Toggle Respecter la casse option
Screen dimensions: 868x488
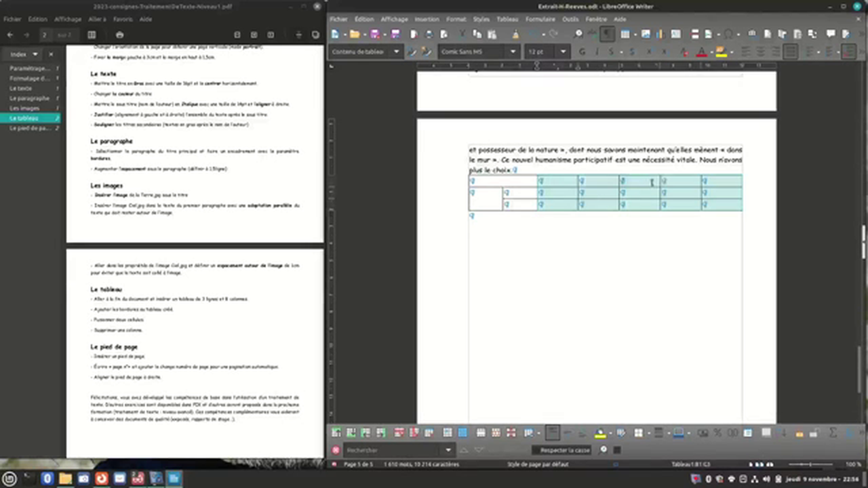tap(564, 450)
